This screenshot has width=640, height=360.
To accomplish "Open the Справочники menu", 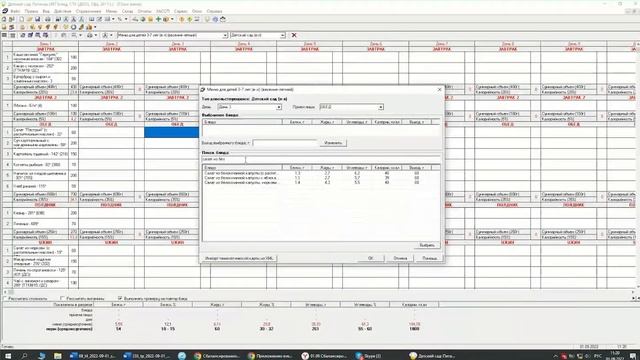I will [88, 11].
